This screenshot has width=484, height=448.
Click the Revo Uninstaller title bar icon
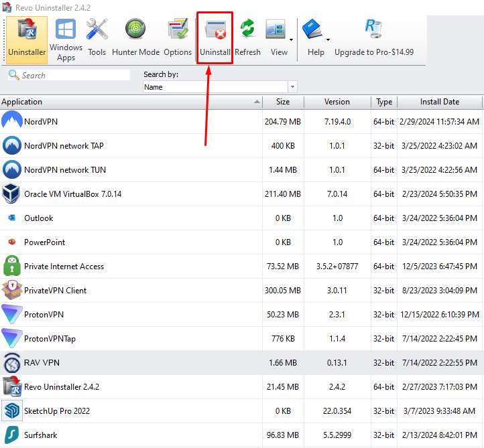7,7
